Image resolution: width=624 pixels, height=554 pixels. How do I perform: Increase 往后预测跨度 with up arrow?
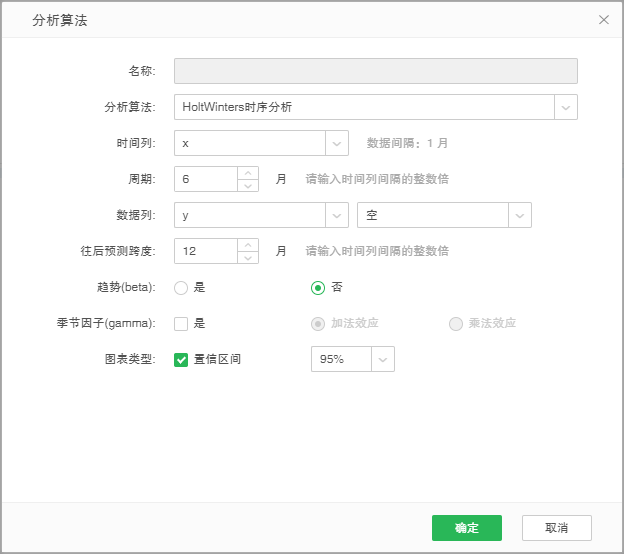248,245
